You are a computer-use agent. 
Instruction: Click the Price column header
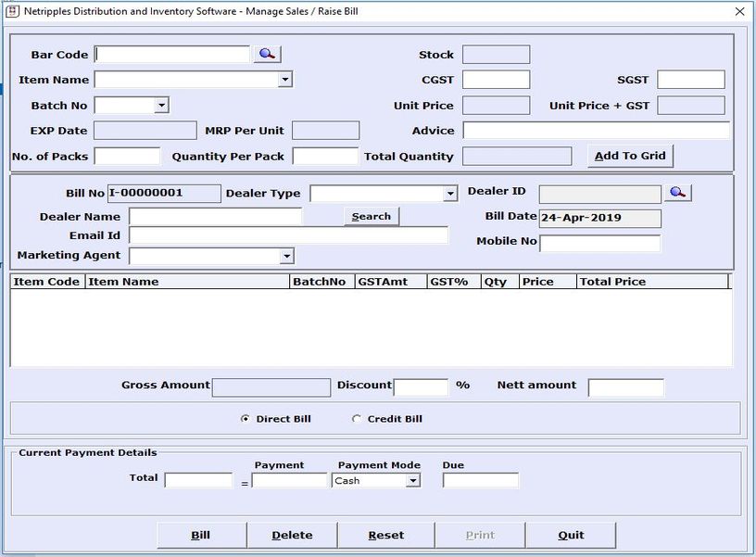(548, 282)
